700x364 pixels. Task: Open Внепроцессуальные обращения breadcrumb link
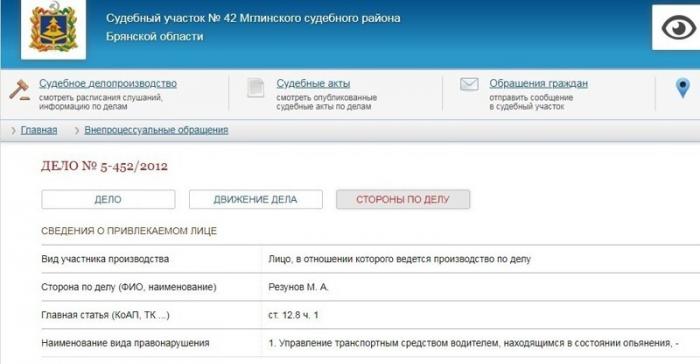(x=156, y=130)
